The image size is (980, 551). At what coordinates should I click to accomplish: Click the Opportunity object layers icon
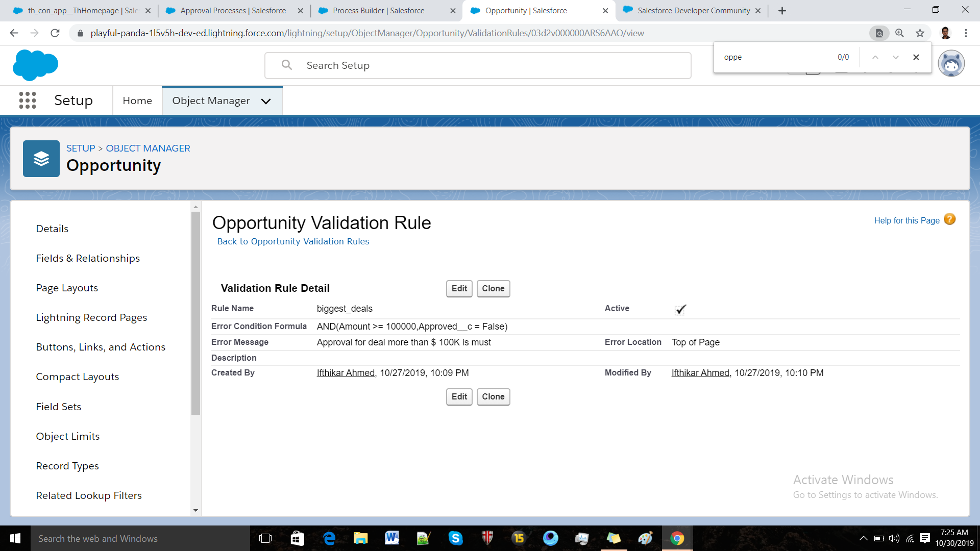click(x=41, y=159)
